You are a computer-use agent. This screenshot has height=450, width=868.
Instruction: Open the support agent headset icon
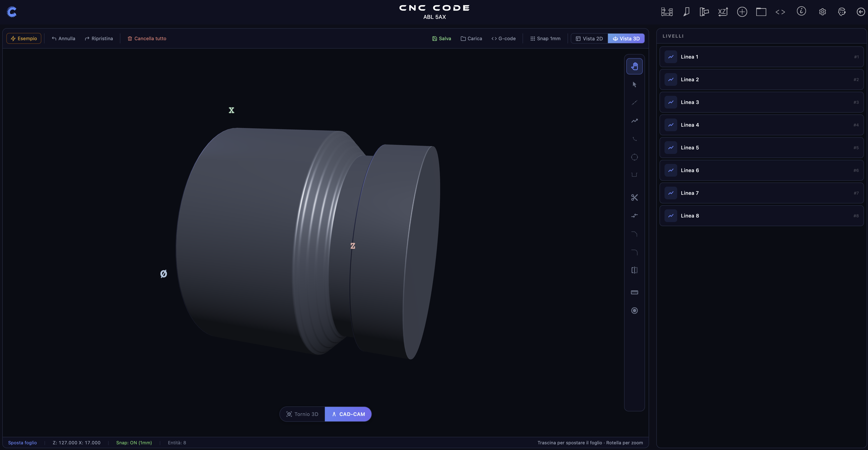click(x=842, y=12)
